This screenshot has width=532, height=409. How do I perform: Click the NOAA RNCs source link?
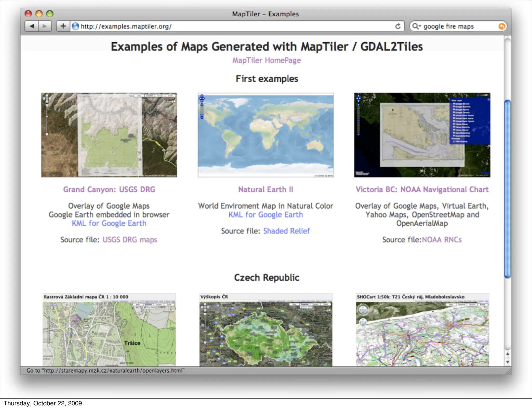point(442,240)
